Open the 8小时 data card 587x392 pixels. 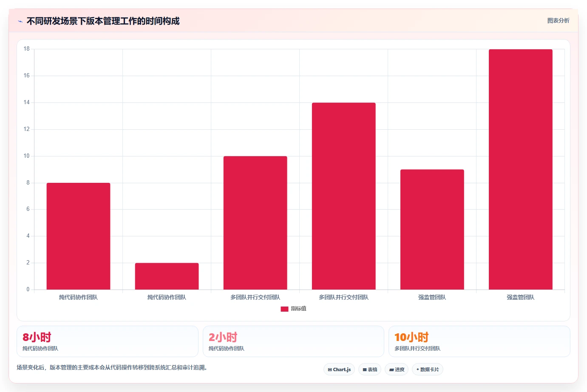point(108,341)
